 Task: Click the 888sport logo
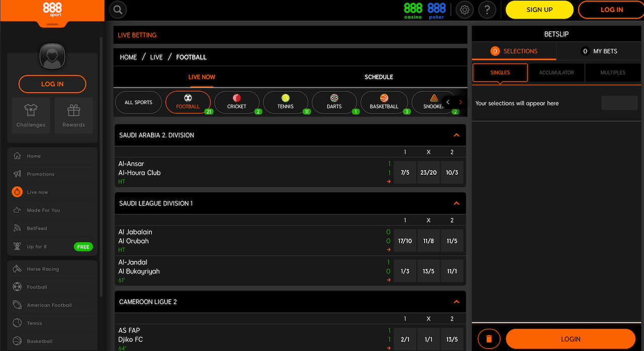pyautogui.click(x=52, y=10)
